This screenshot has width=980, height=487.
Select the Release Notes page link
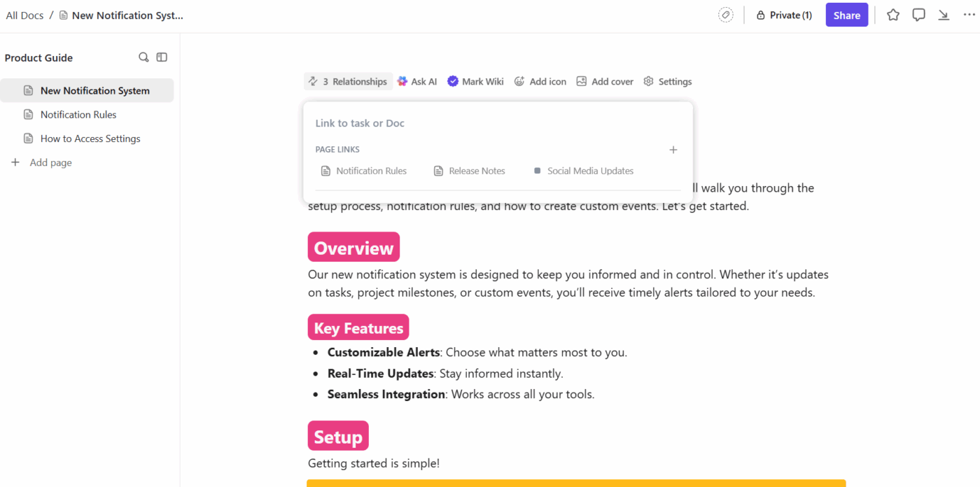click(477, 170)
